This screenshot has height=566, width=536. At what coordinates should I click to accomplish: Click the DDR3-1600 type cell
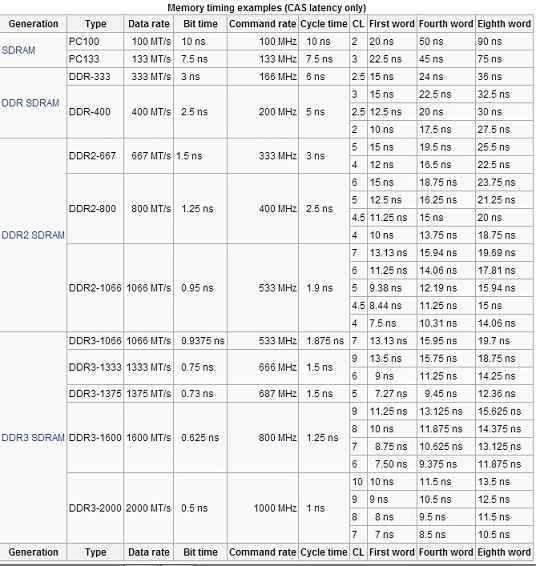95,437
